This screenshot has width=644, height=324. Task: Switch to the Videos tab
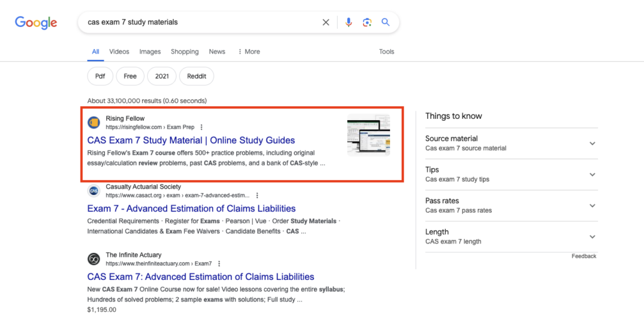tap(119, 52)
